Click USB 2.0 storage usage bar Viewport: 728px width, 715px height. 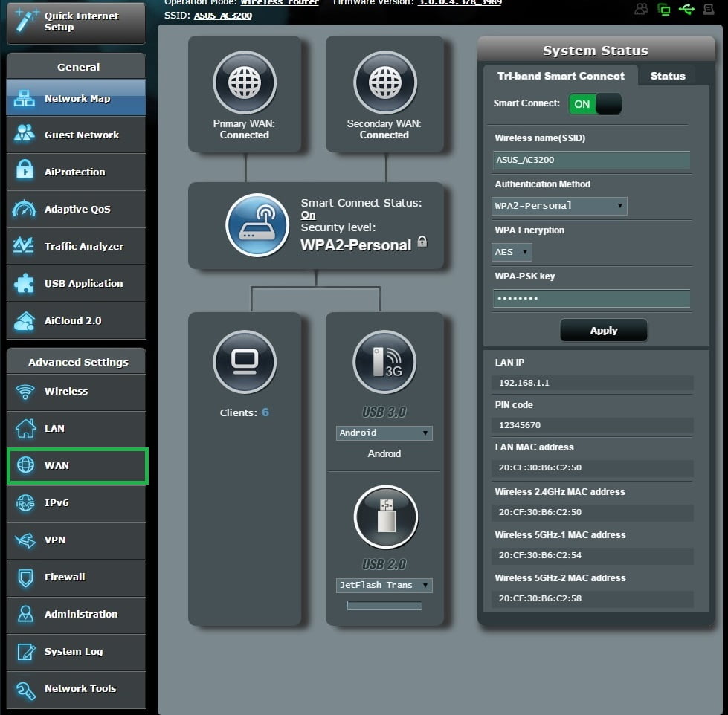[384, 606]
